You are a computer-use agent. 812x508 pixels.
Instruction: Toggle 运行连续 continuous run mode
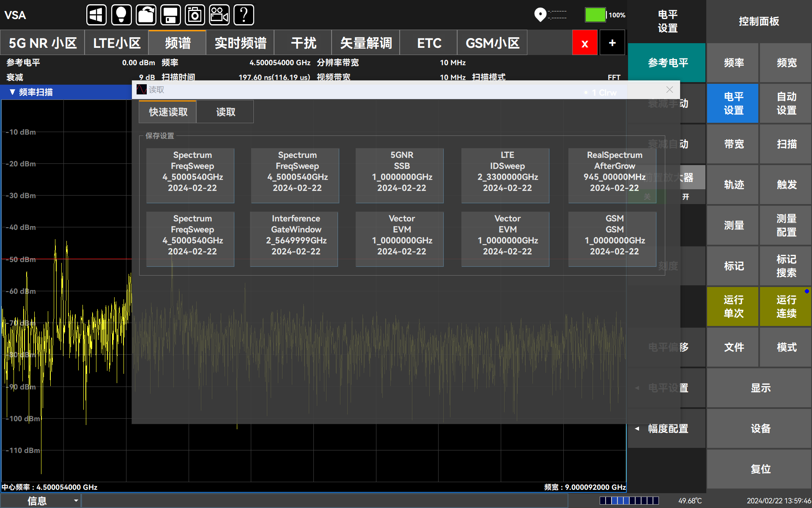tap(786, 306)
